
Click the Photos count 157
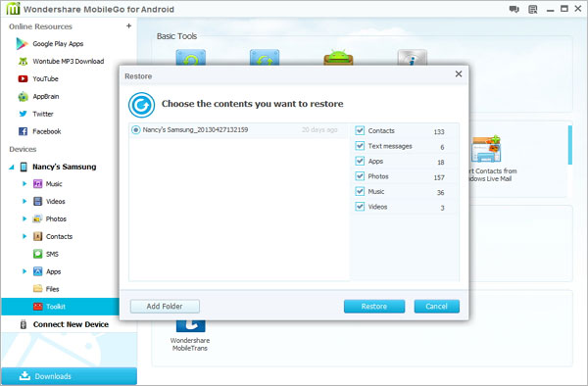click(439, 177)
